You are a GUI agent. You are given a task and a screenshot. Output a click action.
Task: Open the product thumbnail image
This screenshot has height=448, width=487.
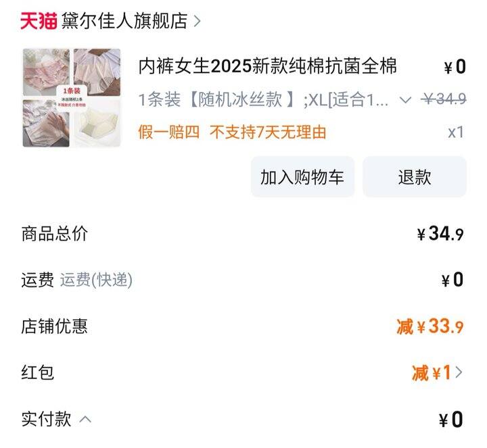(x=72, y=98)
